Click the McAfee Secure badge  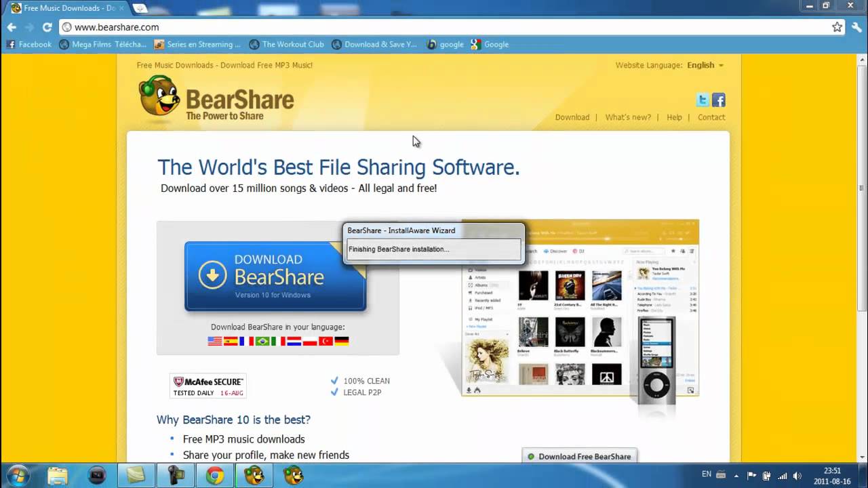pos(208,386)
